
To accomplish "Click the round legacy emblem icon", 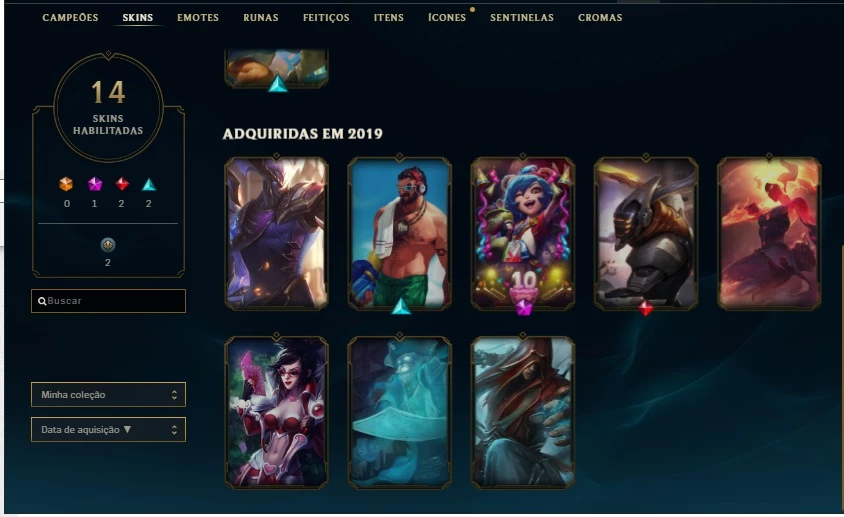I will coord(108,245).
